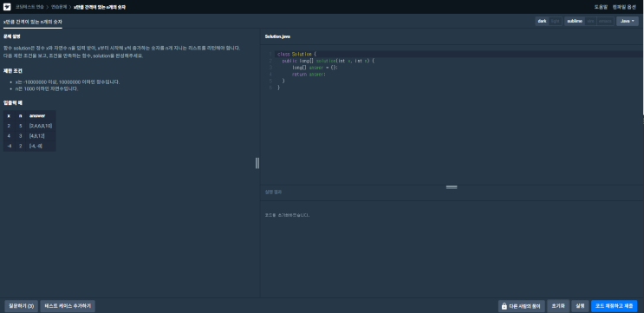Click the 제한 조건 heading
644x313 pixels.
click(x=12, y=70)
